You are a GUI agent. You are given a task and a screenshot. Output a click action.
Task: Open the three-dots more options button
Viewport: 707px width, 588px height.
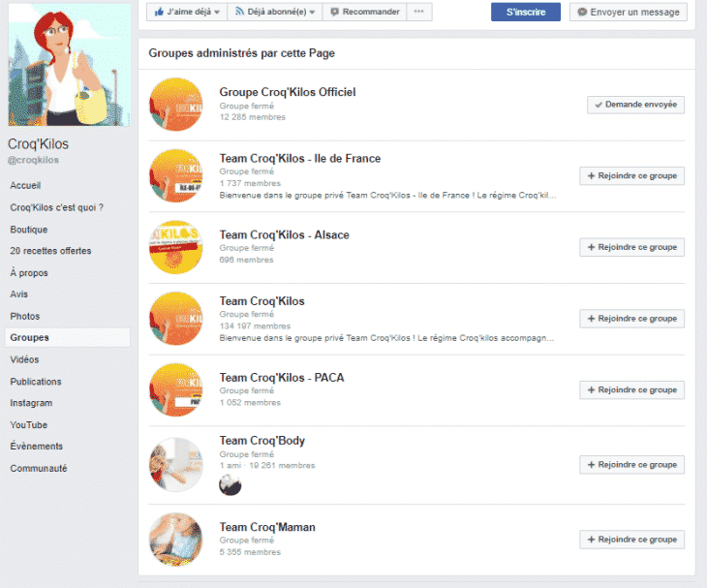[418, 12]
